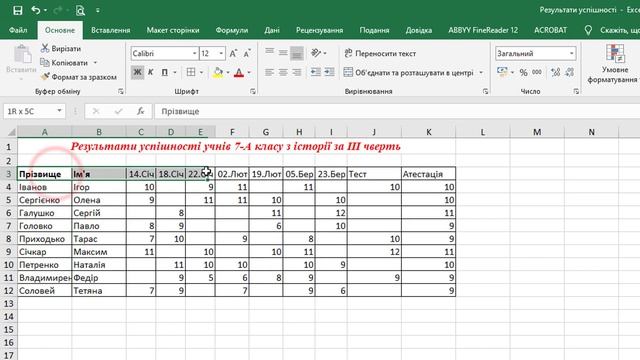Screen dimensions: 640x360
Task: Expand the font size 12 dropdown
Action: pos(221,53)
